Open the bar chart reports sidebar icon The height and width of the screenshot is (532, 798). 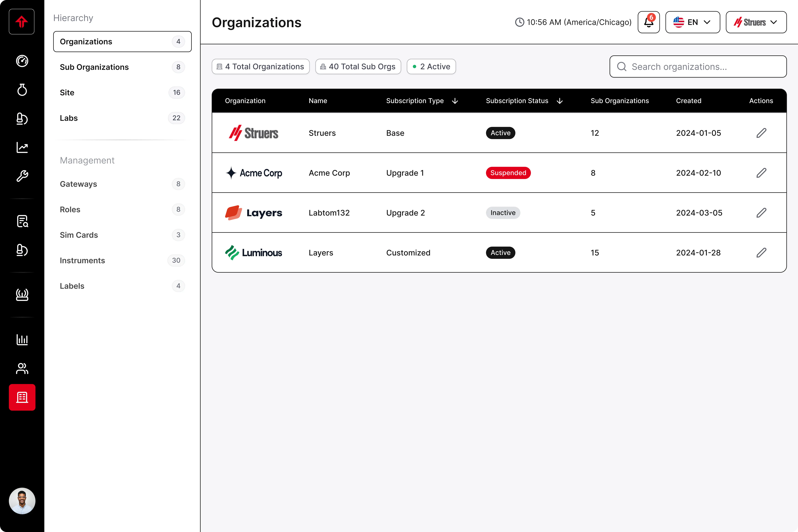click(22, 340)
